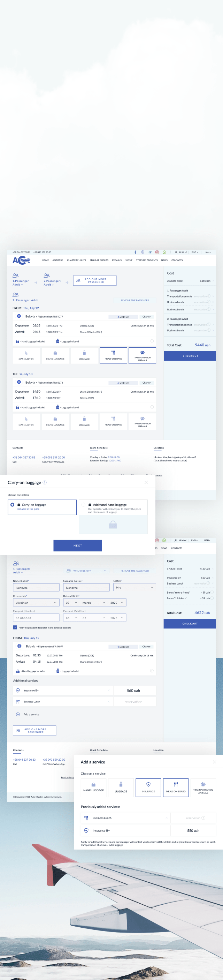
Task: Toggle fill passport data later checkbox
Action: tap(15, 627)
